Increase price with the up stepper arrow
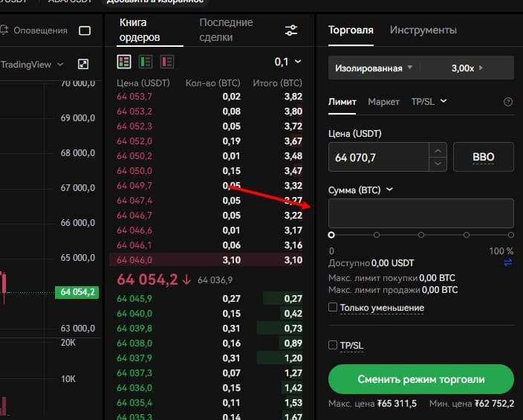This screenshot has width=523, height=420. [x=438, y=150]
